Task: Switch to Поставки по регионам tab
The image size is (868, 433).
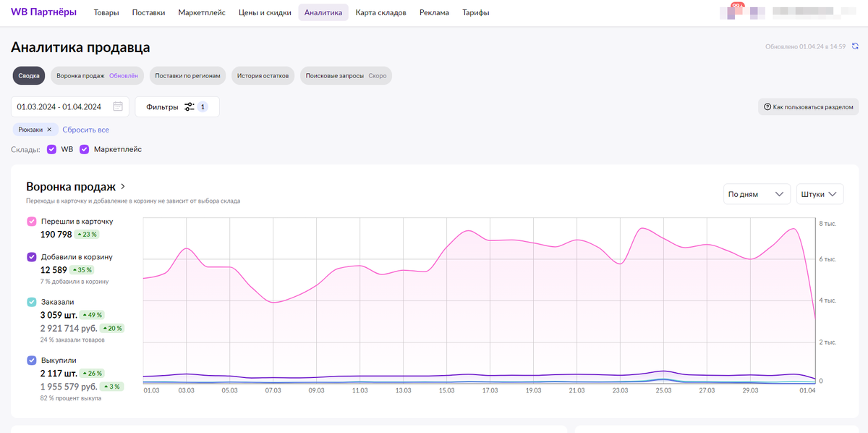Action: pos(188,76)
